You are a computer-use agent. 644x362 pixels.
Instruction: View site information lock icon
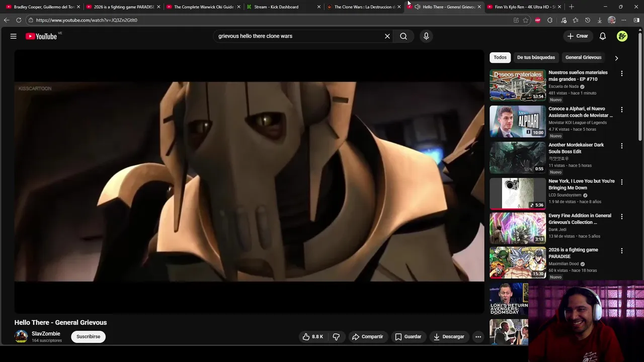[x=31, y=20]
